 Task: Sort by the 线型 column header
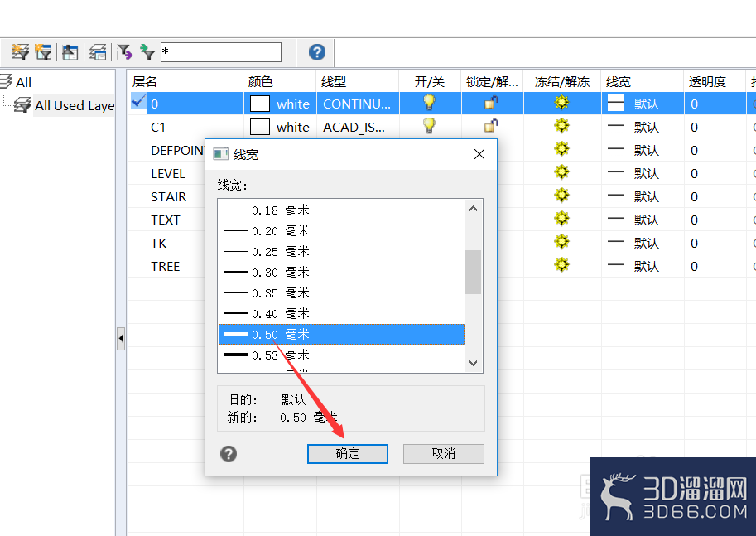[357, 81]
